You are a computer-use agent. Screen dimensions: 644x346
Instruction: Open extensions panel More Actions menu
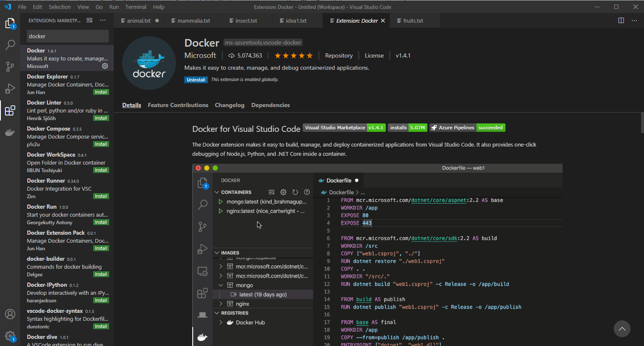(103, 20)
